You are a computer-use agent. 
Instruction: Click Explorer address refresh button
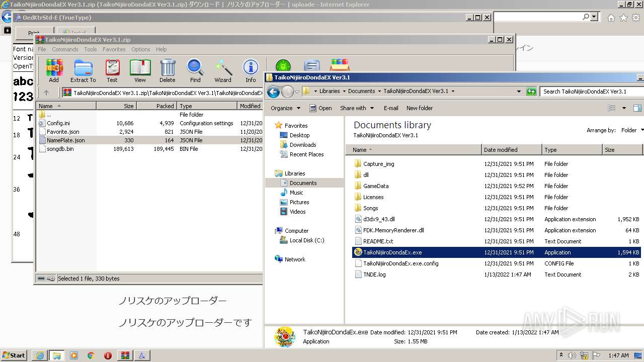click(531, 92)
